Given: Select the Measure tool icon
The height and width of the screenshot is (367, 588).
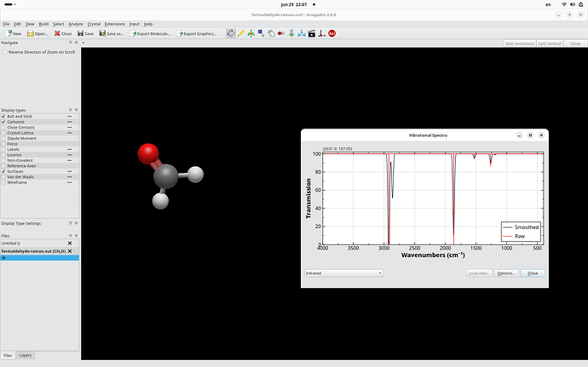Looking at the screenshot, I should pos(302,33).
